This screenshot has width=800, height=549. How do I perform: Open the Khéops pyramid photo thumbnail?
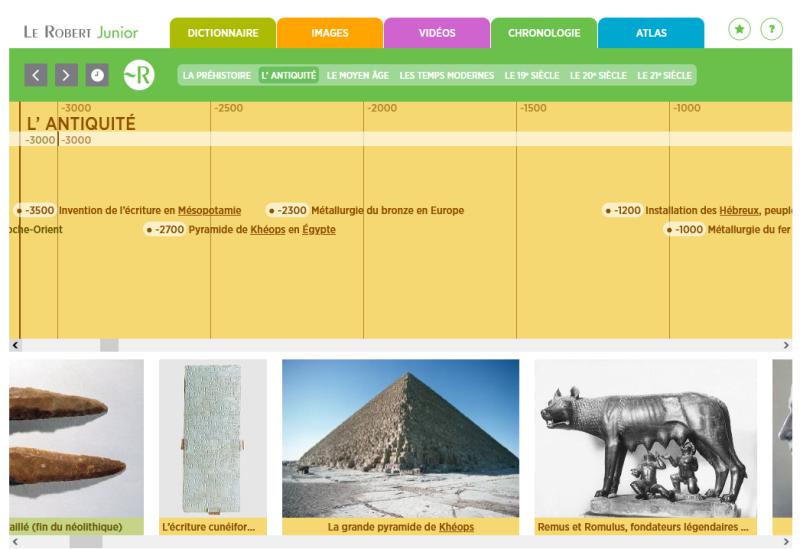pyautogui.click(x=400, y=438)
